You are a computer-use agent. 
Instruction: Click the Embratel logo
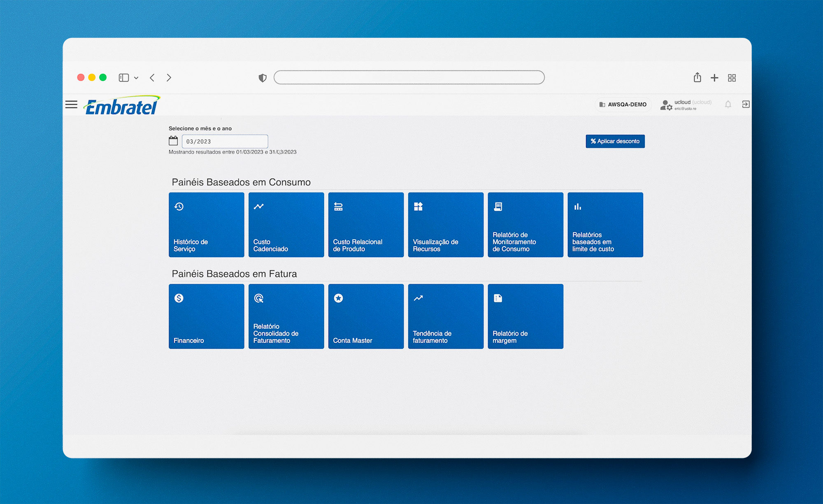pyautogui.click(x=122, y=105)
